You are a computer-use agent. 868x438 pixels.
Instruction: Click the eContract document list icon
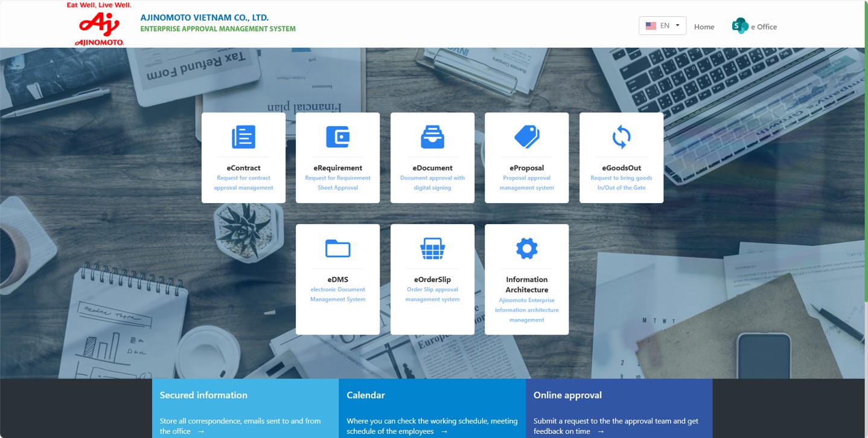pos(243,137)
